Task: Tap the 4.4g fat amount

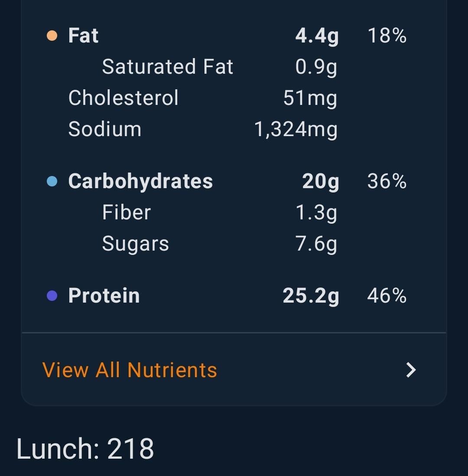Action: (x=317, y=36)
